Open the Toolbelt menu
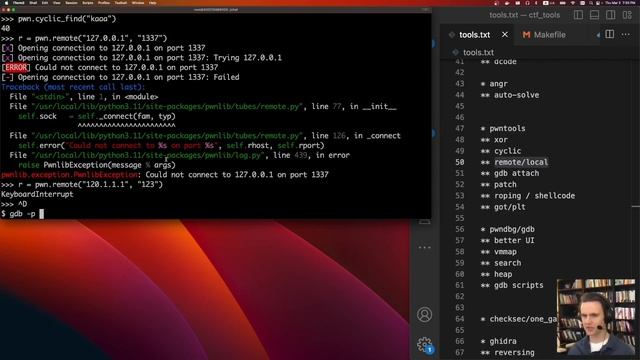 coord(121,3)
